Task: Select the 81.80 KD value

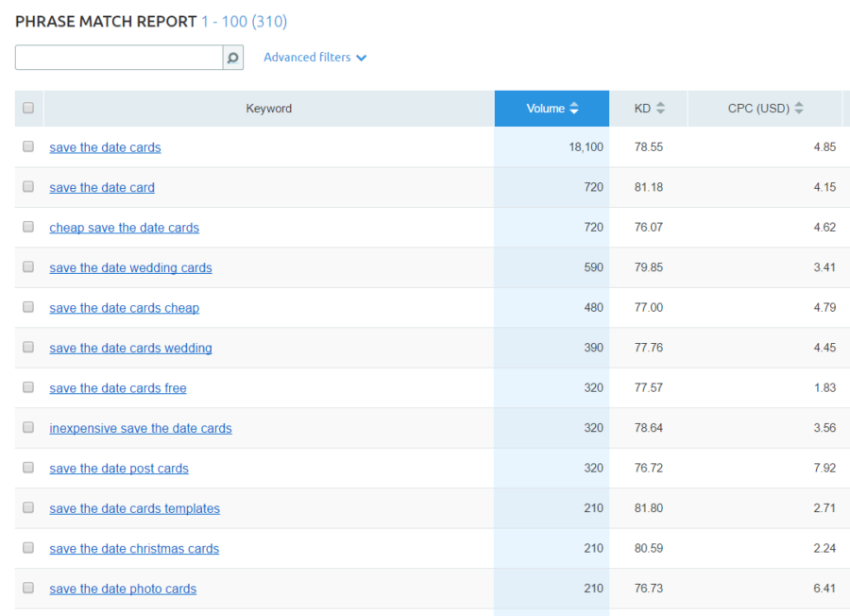Action: [x=649, y=508]
